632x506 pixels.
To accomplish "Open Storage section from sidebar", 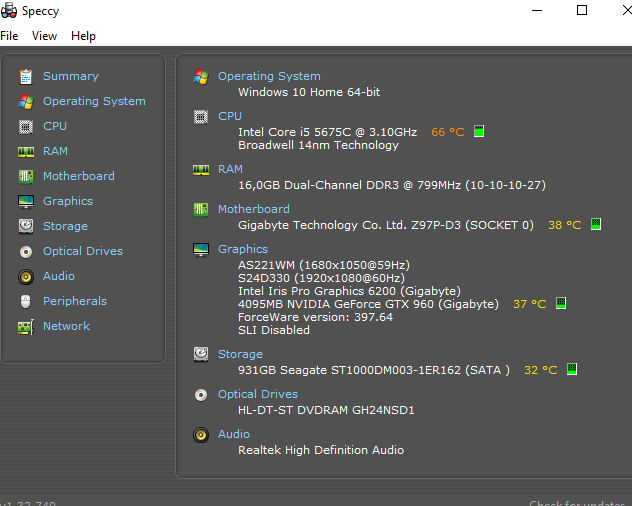I will pyautogui.click(x=65, y=226).
